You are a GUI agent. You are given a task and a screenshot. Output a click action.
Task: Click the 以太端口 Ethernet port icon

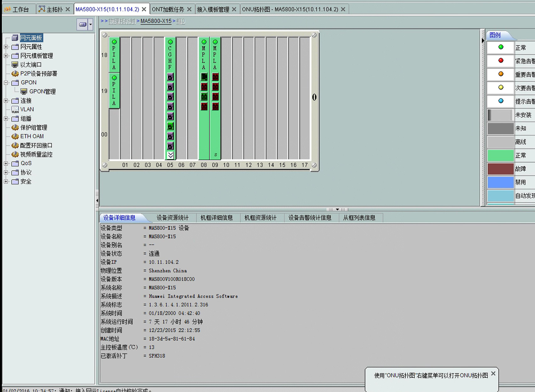pos(15,65)
